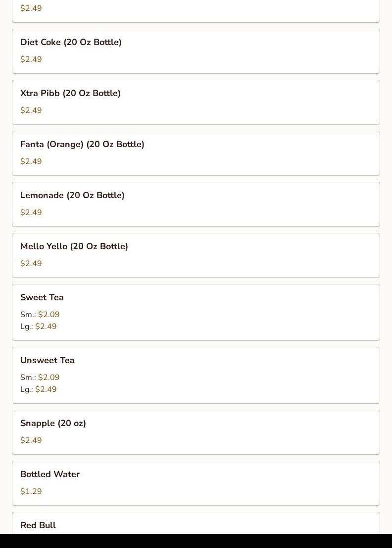392x548 pixels.
Task: Click the price beneath Xtra Pibb
Action: [x=31, y=110]
